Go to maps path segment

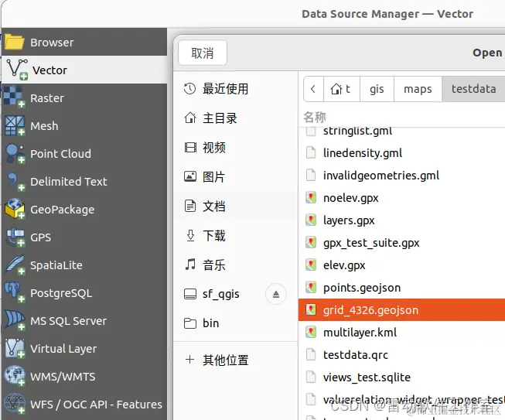click(418, 89)
